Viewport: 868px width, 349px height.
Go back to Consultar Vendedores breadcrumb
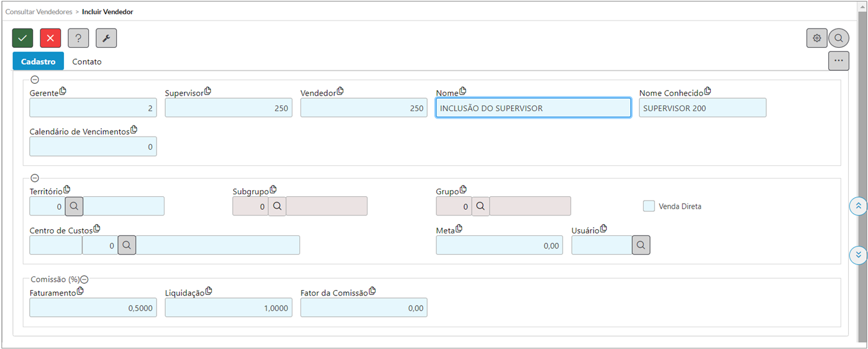tap(39, 12)
